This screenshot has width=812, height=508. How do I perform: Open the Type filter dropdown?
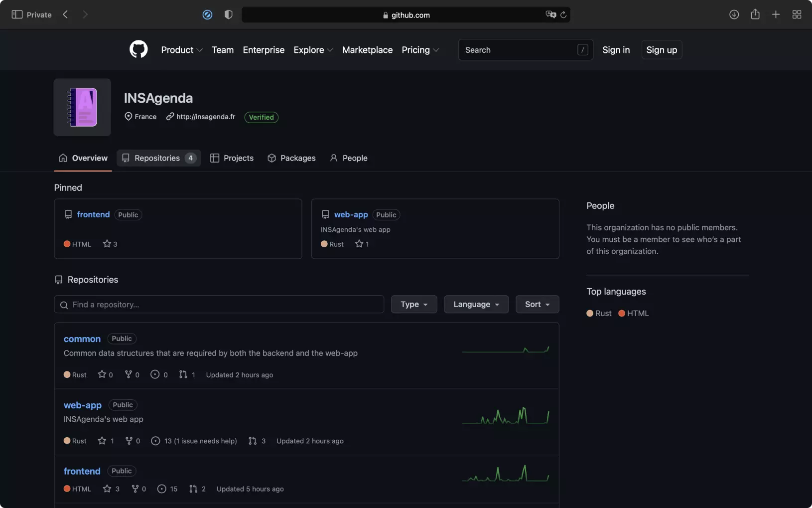pyautogui.click(x=414, y=304)
